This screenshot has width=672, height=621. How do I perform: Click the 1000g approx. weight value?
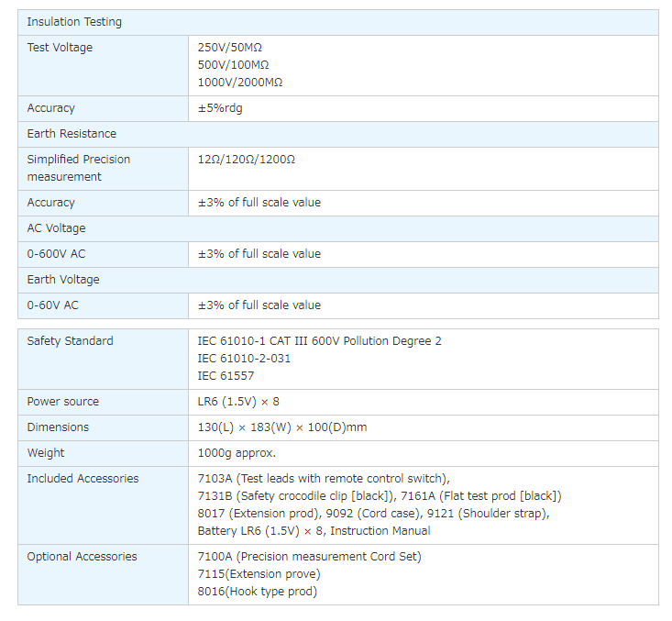click(237, 453)
